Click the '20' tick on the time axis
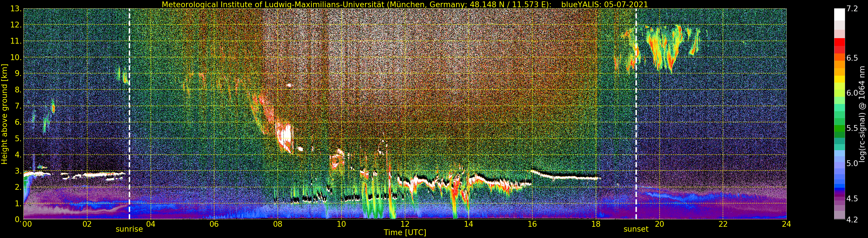 point(659,224)
